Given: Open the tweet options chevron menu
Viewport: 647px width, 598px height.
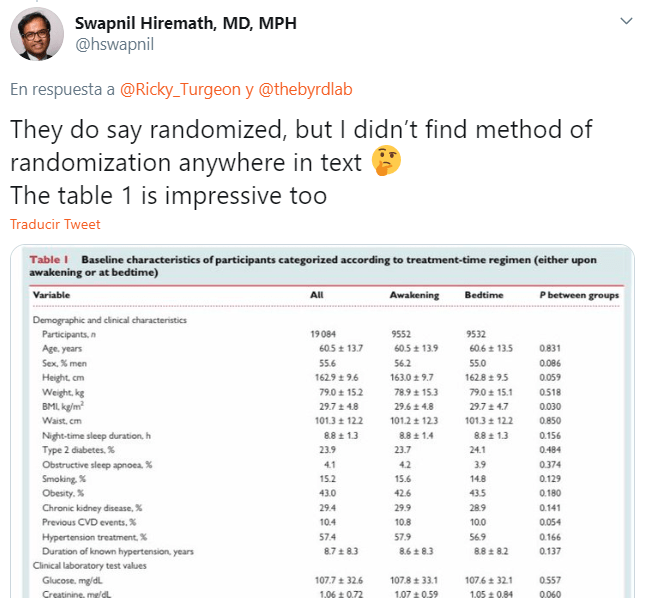Looking at the screenshot, I should coord(626,21).
